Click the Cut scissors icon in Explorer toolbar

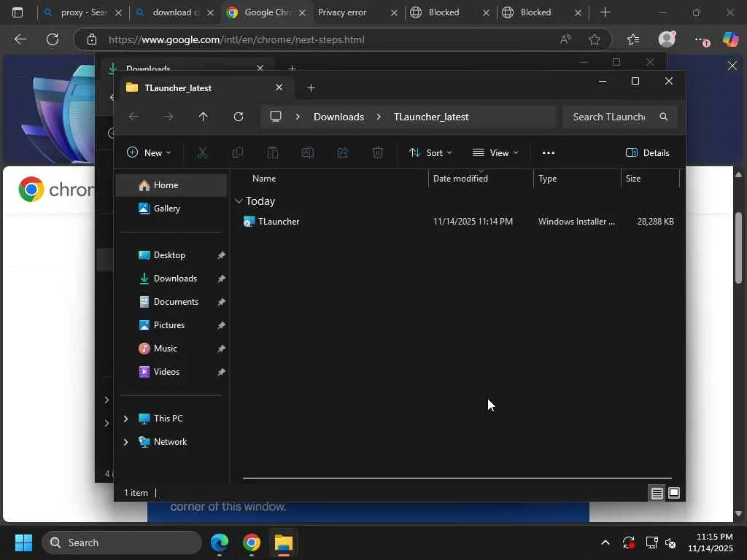point(203,153)
